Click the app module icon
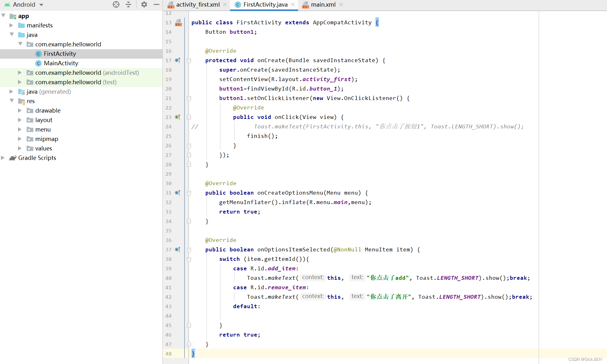The image size is (607, 364). [13, 16]
